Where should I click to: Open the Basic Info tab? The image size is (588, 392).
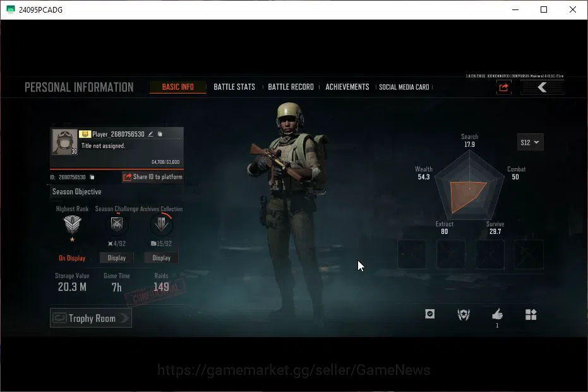point(177,87)
